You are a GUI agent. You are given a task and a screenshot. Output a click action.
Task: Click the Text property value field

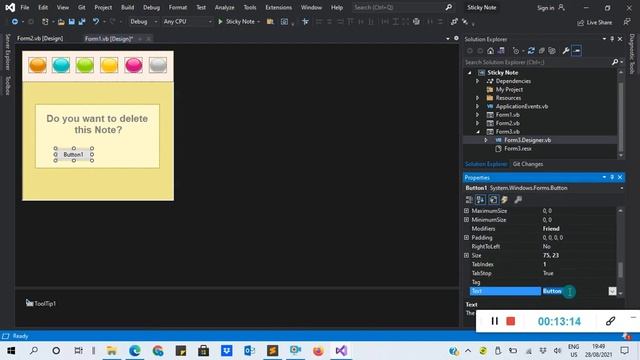click(x=575, y=291)
